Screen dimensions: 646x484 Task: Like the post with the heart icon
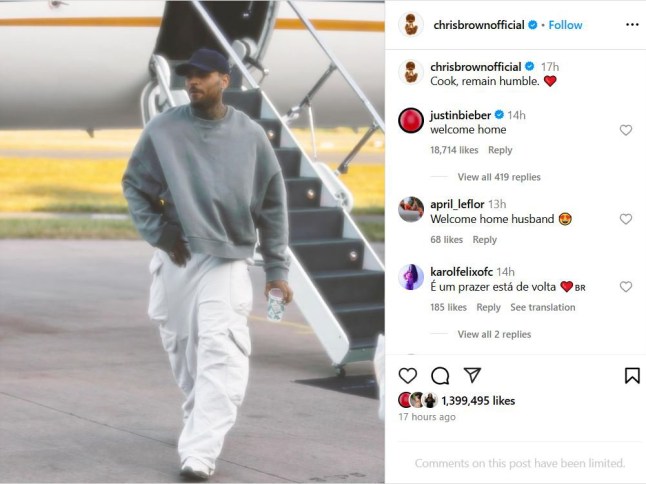tap(408, 376)
